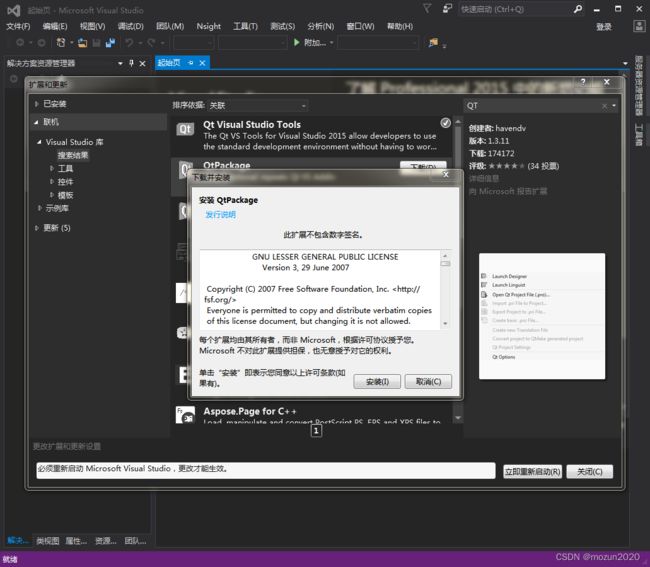Expand the Samples Gallery (示例库) node
The height and width of the screenshot is (567, 650).
[x=40, y=208]
